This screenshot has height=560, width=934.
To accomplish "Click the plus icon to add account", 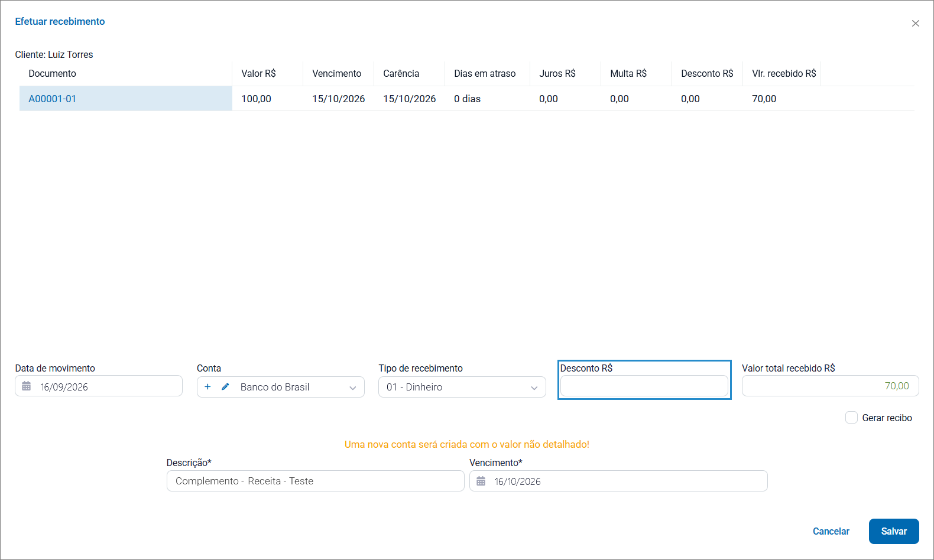I will (x=207, y=387).
